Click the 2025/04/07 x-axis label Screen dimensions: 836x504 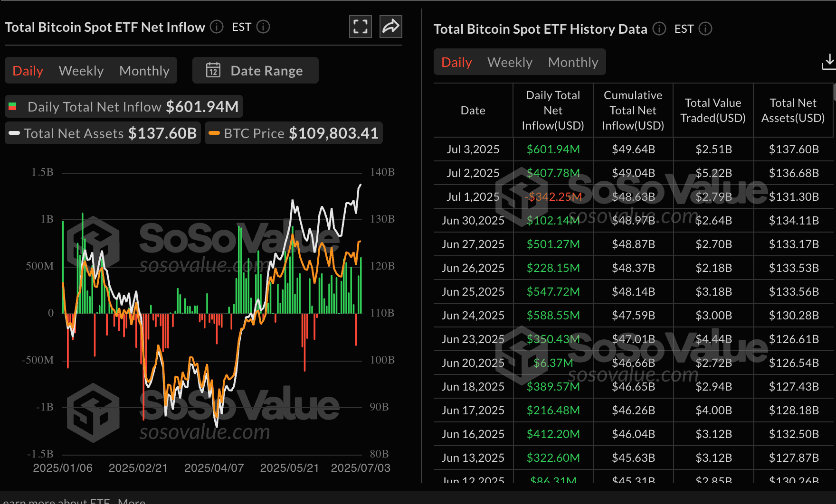(x=214, y=468)
